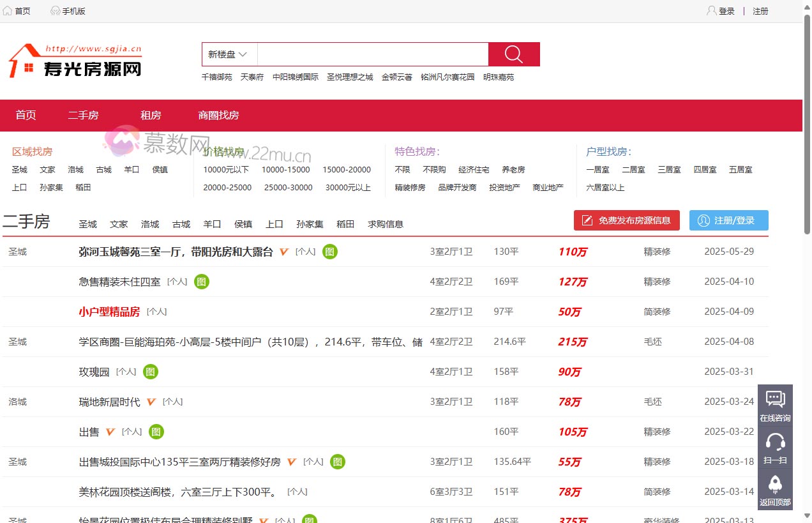The image size is (812, 523).
Task: Click the green 图 photo icon beside 玫瑰园
Action: pyautogui.click(x=150, y=372)
